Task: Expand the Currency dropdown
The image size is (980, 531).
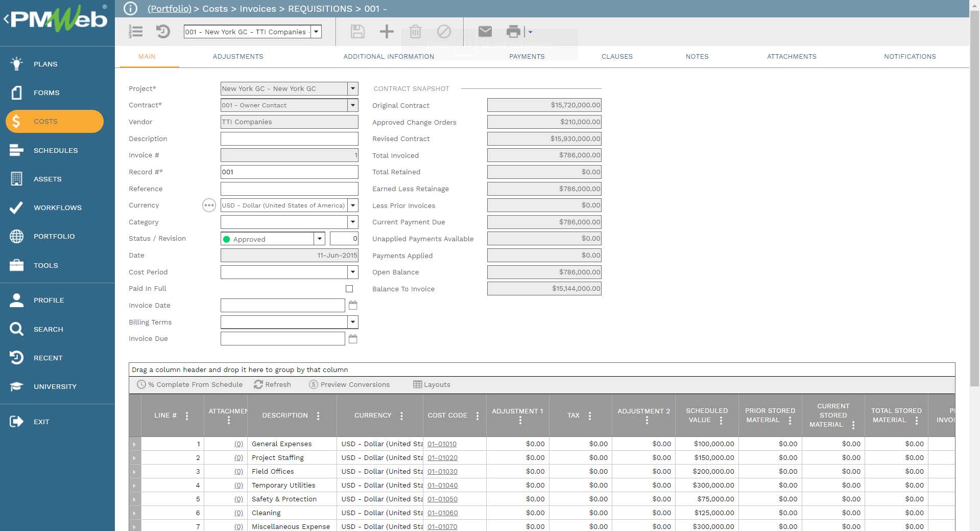Action: point(353,205)
